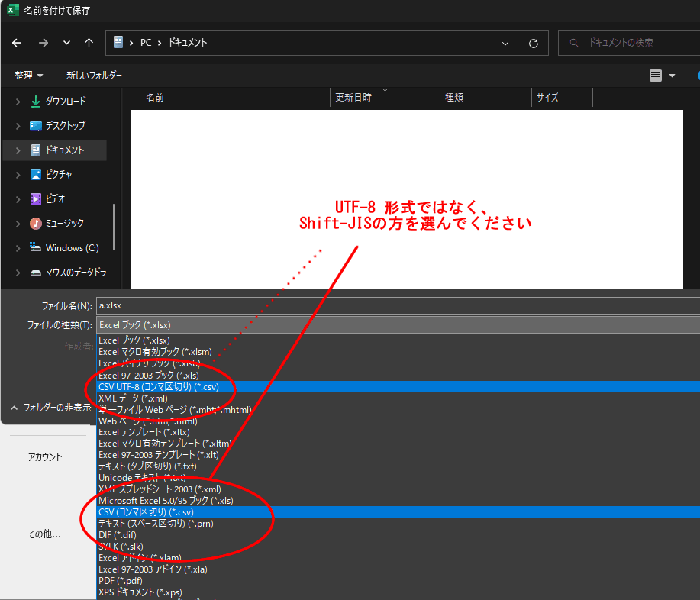Choose Excel ブック (*.xlsx) option
The image size is (700, 600).
coord(398,340)
